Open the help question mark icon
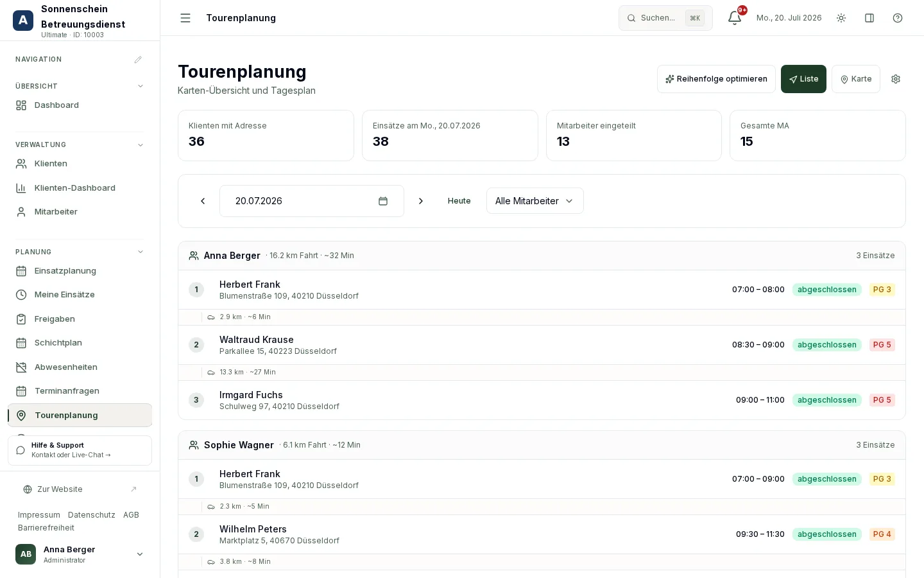The image size is (924, 578). click(898, 18)
